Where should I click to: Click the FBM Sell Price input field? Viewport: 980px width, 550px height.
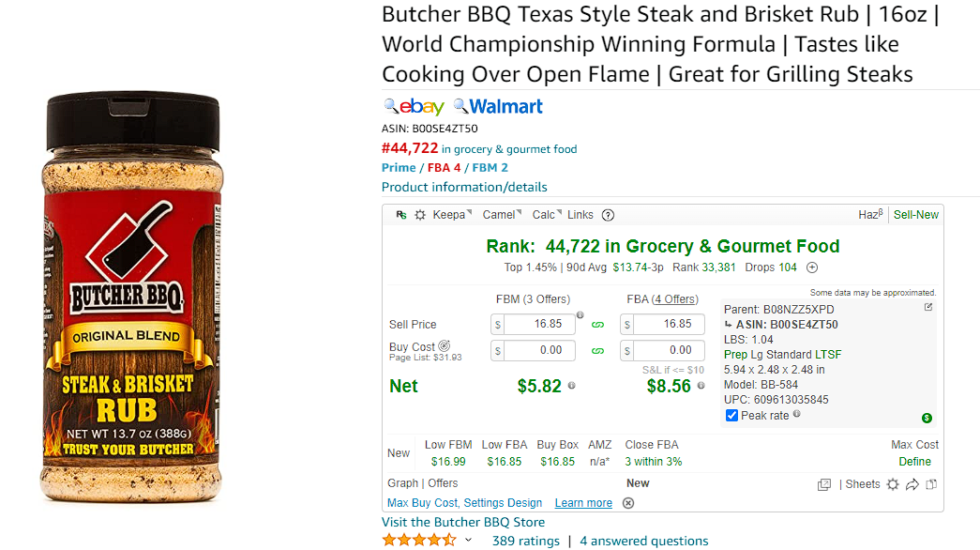(539, 324)
